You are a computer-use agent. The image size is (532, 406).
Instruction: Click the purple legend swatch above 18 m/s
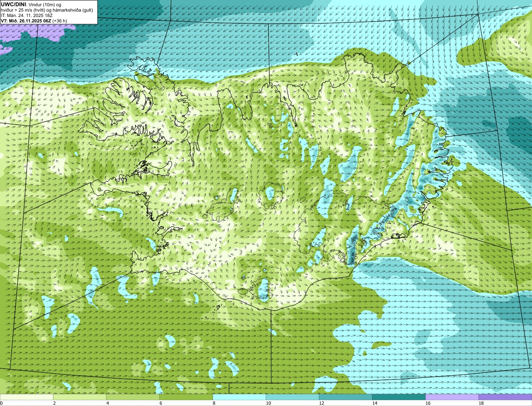[x=505, y=397]
